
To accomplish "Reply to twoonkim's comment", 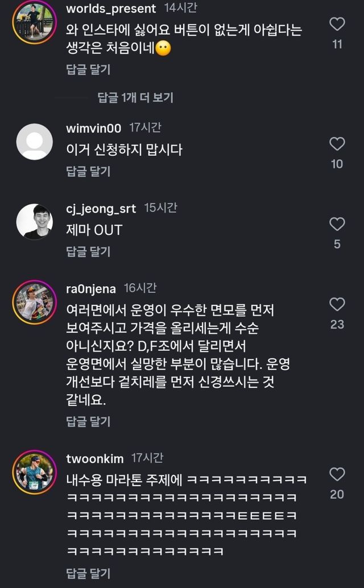I will 88,573.
